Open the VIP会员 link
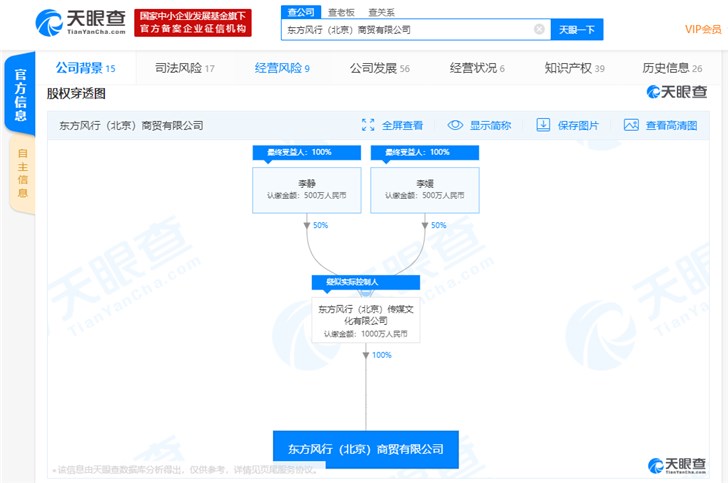Viewport: 728px width, 483px height. point(703,29)
